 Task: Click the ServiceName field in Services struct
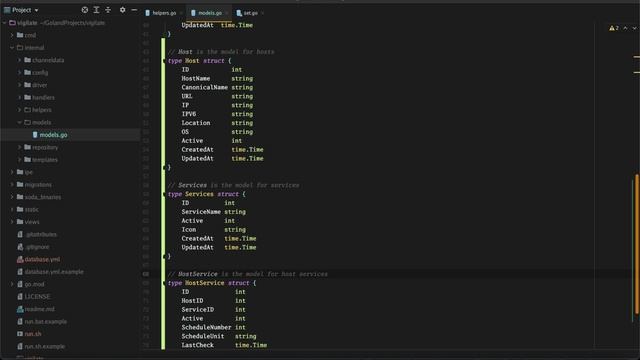(x=201, y=212)
